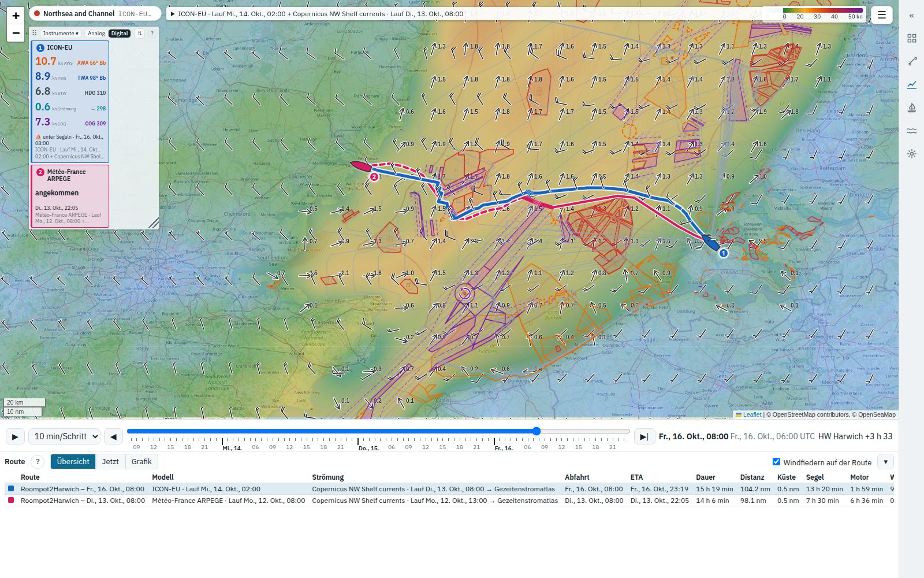924x578 pixels.
Task: Click the wind speed color legend
Action: 815,13
